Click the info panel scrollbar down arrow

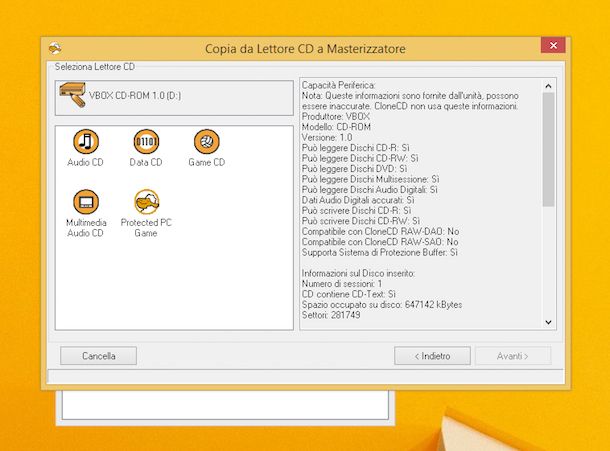click(549, 321)
